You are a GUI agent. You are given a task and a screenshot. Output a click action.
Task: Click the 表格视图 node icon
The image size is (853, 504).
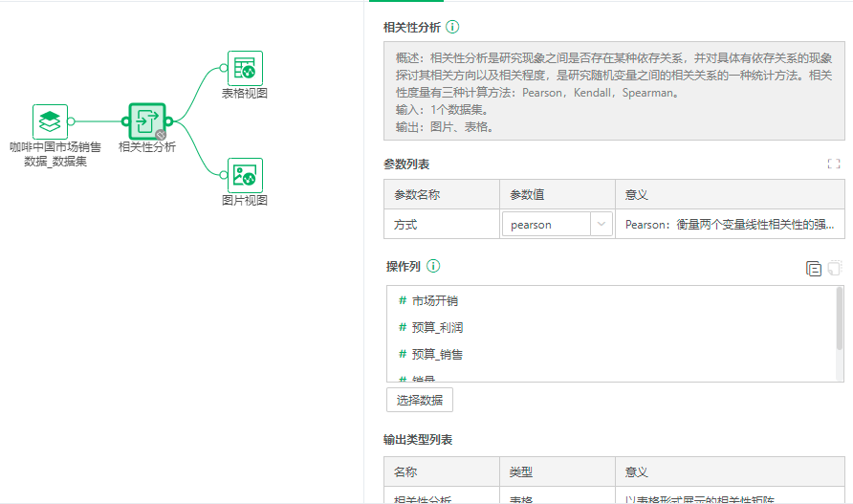[x=245, y=68]
